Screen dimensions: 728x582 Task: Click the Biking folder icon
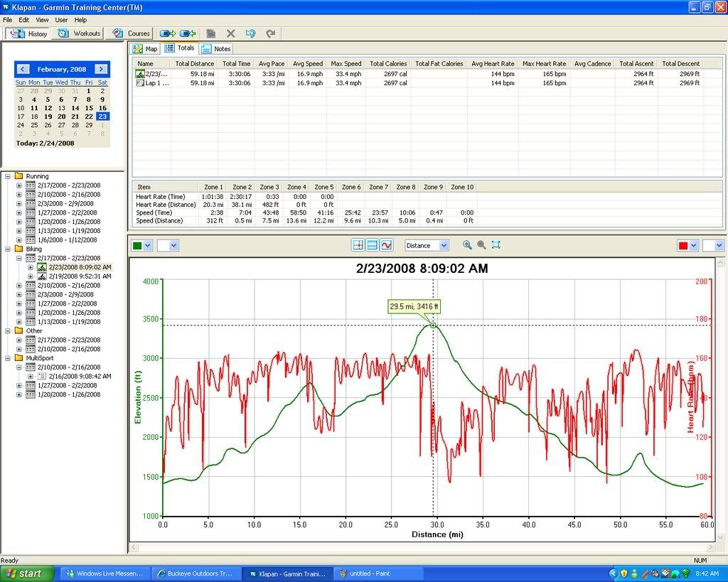coord(19,249)
